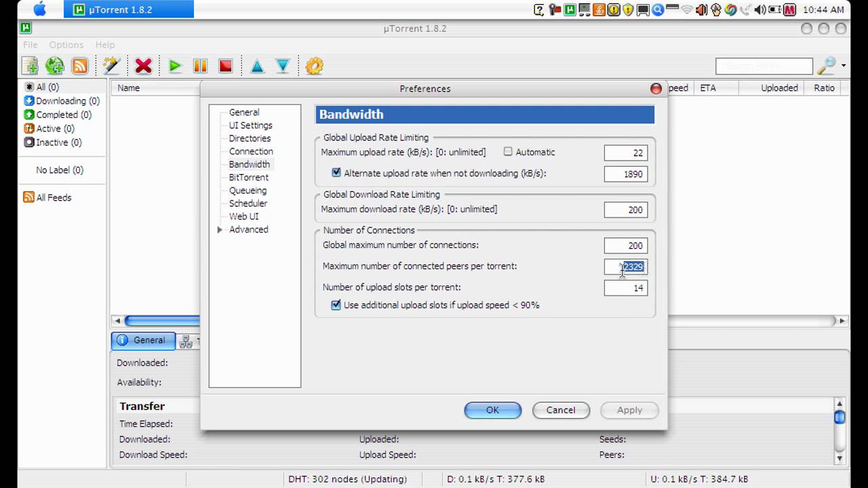Open the Help menu

tap(105, 45)
